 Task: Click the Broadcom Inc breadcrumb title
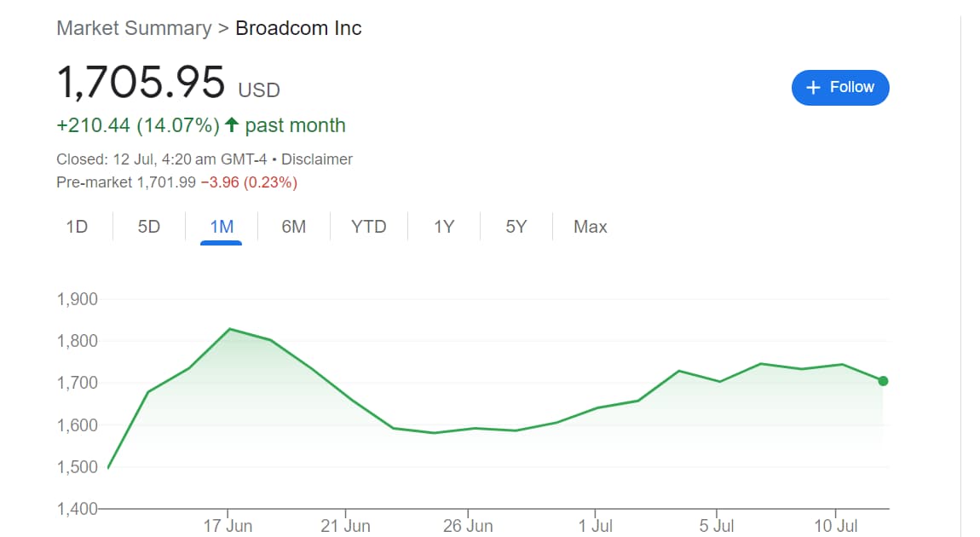297,28
